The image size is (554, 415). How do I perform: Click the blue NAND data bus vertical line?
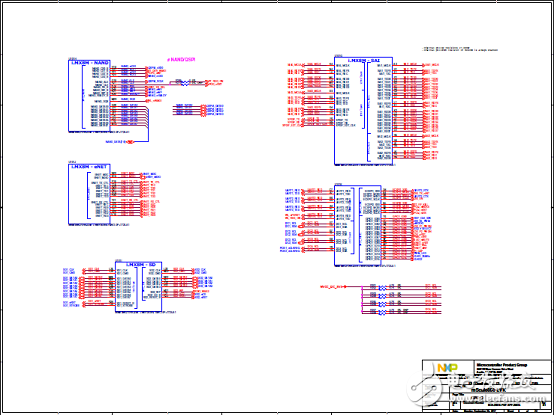[x=148, y=125]
